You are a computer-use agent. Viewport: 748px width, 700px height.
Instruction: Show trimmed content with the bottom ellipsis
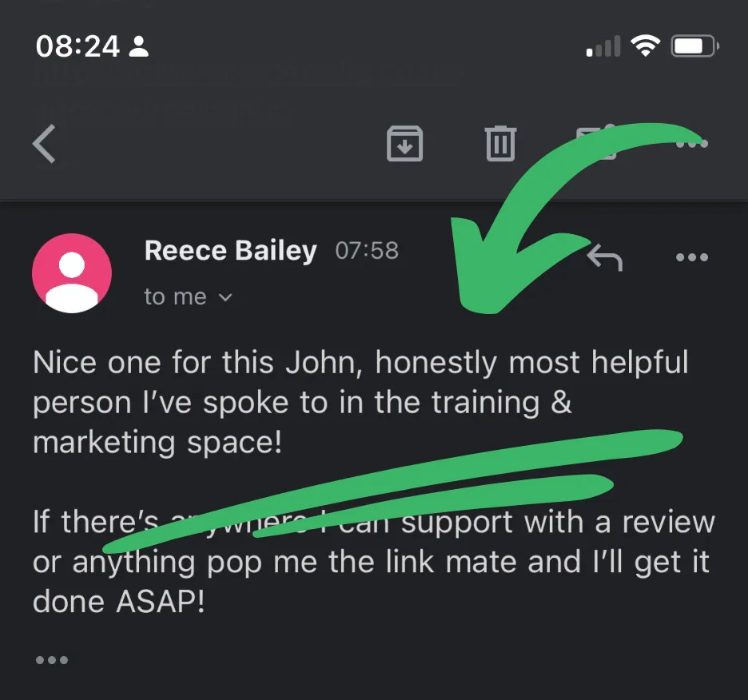pos(52,660)
